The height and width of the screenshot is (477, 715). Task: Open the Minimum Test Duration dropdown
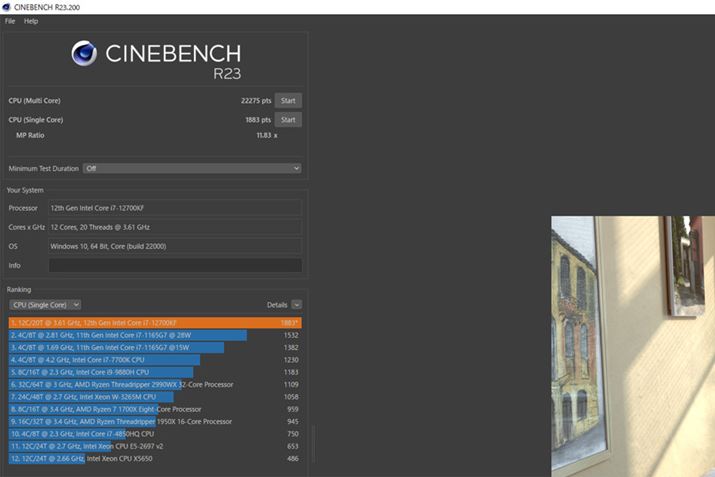pyautogui.click(x=192, y=168)
